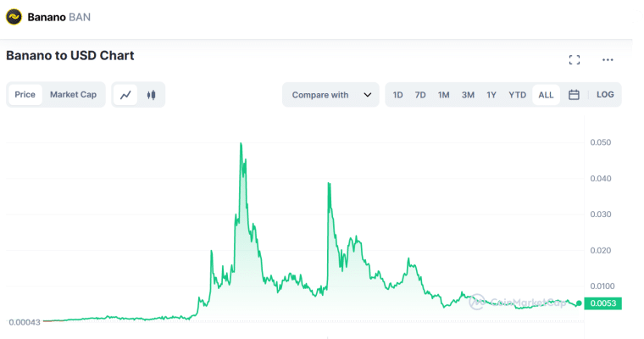Viewport: 644px width, 339px height.
Task: Click the Compare with dropdown chevron arrow
Action: [368, 95]
